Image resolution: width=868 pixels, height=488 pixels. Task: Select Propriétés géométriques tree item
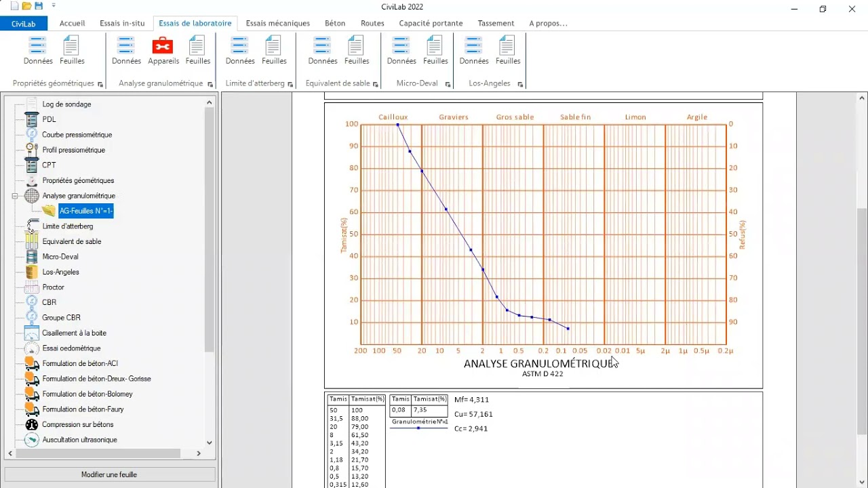(x=78, y=180)
